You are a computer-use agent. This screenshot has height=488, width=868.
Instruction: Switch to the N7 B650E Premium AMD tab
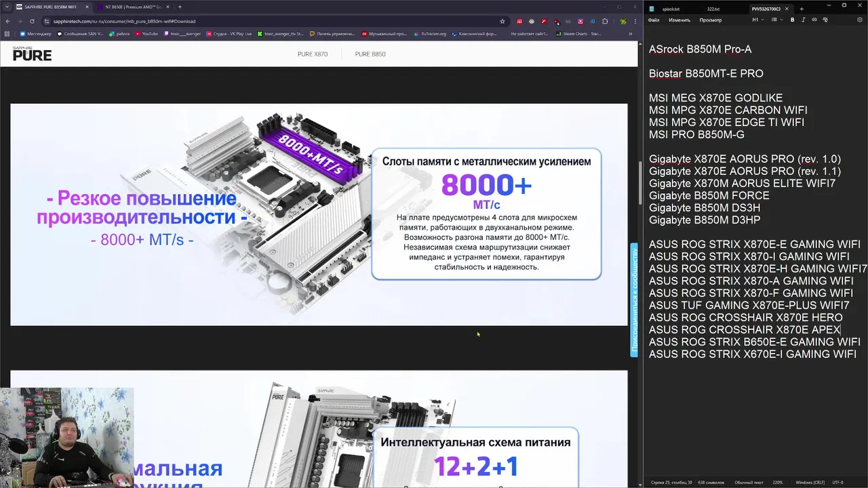coord(132,7)
